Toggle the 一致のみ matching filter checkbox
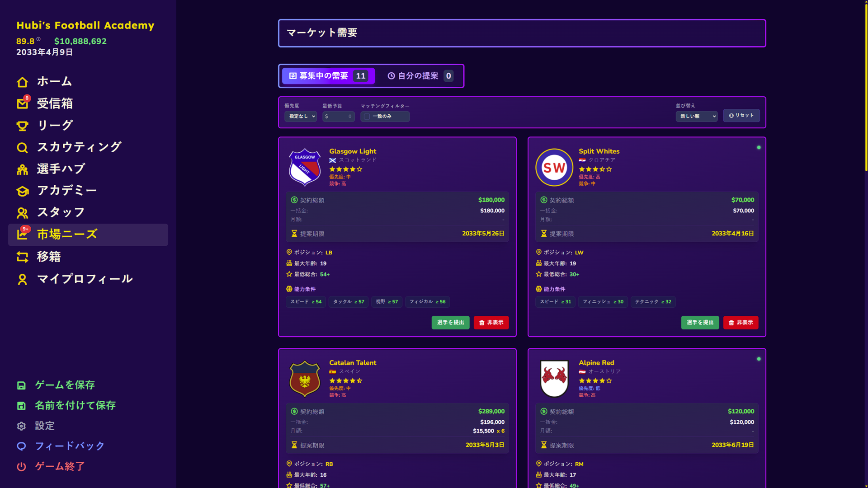This screenshot has width=868, height=488. (x=367, y=117)
